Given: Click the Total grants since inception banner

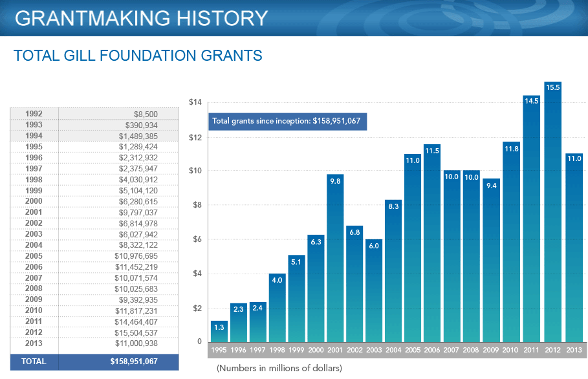Looking at the screenshot, I should coord(287,122).
